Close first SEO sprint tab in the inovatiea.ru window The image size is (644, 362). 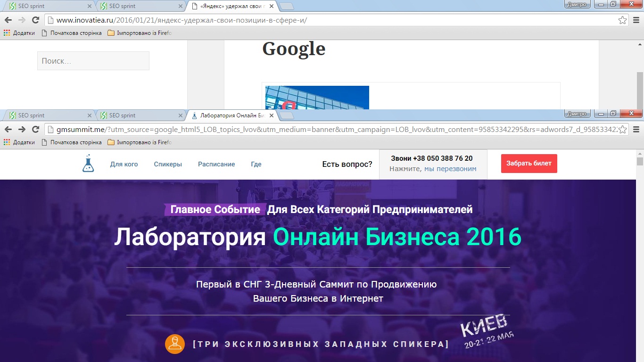90,6
